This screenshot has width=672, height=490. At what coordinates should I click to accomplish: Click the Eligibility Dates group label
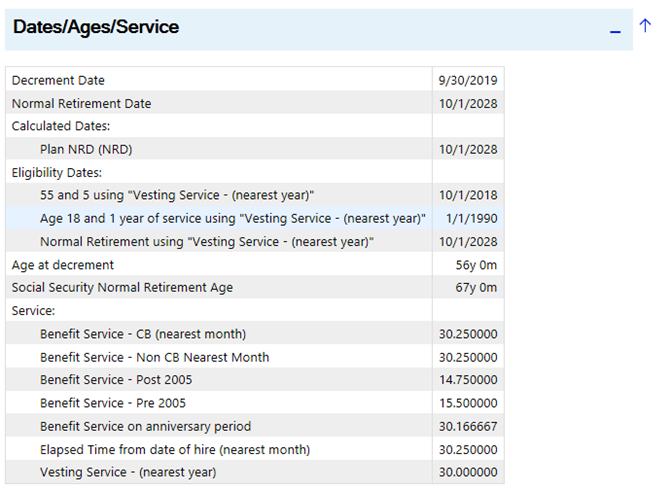tap(57, 172)
